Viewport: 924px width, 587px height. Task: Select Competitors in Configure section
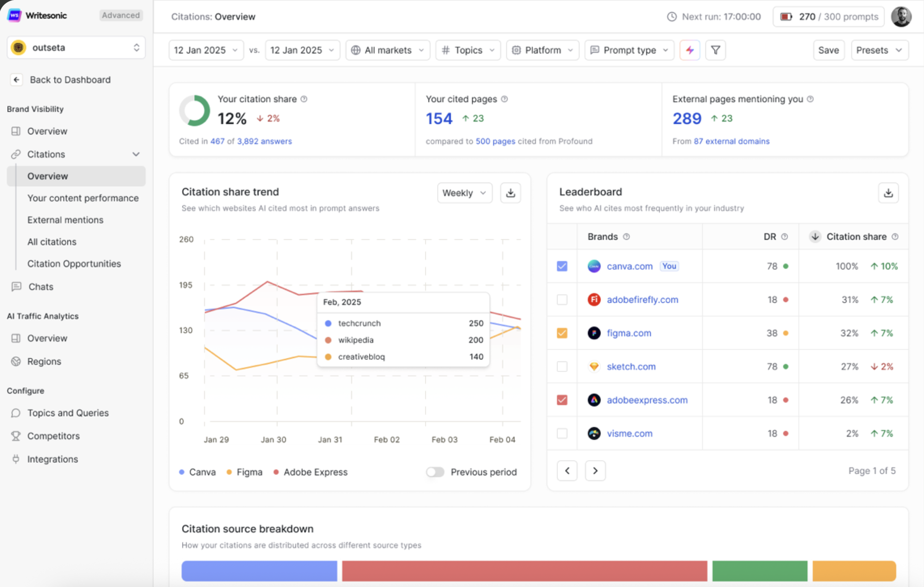pos(53,436)
